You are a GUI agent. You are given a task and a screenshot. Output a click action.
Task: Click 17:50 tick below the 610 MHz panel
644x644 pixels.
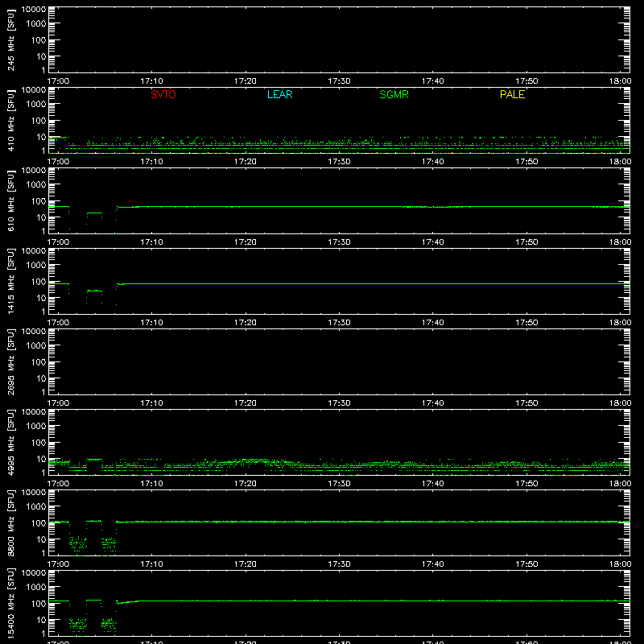coord(526,242)
